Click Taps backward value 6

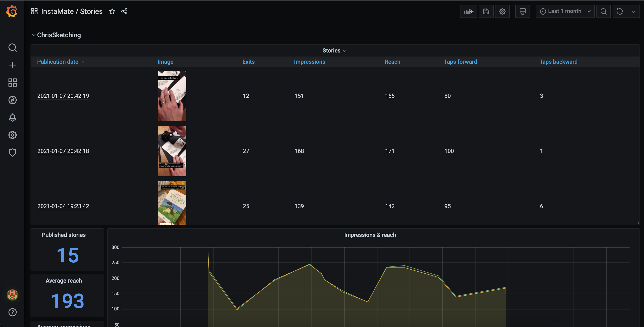coord(541,206)
